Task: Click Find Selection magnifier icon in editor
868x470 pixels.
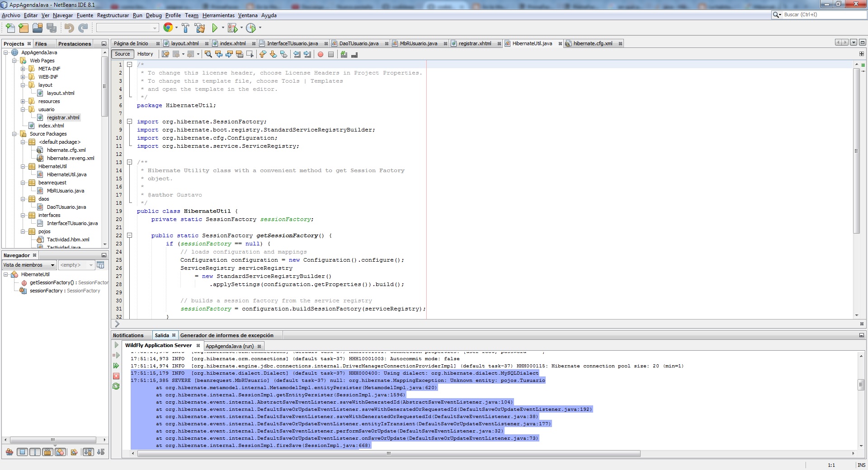Action: pos(208,54)
